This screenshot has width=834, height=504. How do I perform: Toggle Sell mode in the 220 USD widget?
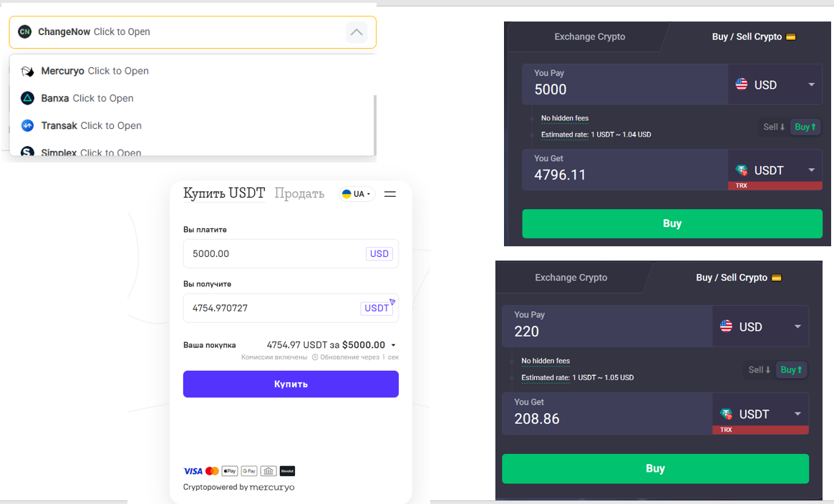tap(759, 370)
